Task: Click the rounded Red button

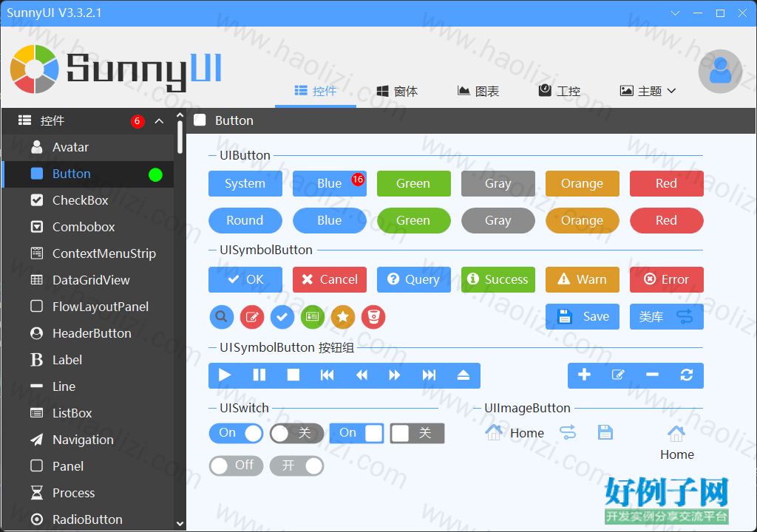Action: (667, 221)
